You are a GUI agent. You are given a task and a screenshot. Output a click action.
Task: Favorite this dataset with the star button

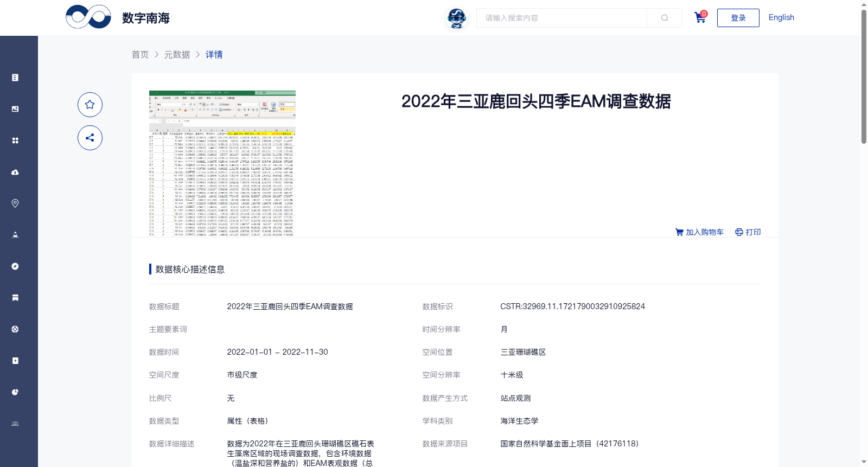(90, 105)
